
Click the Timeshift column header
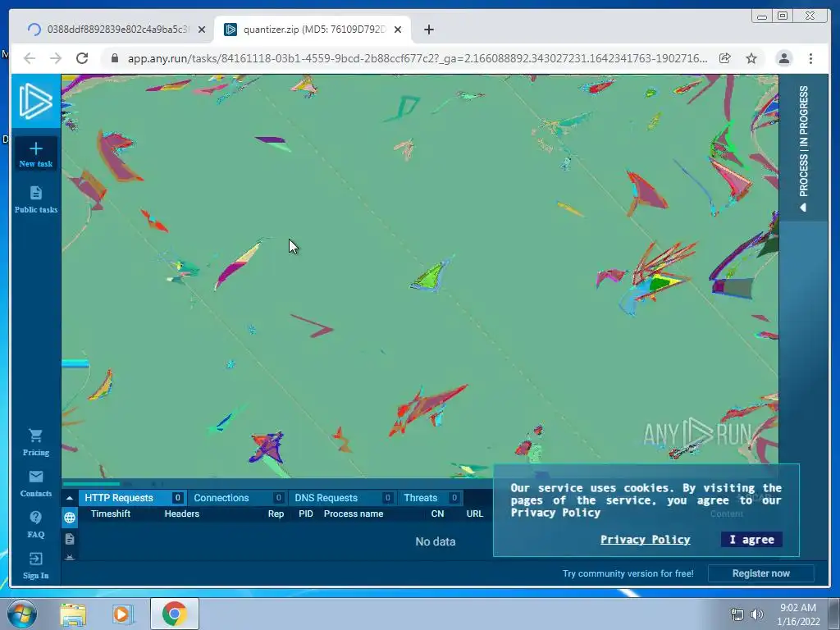pyautogui.click(x=111, y=514)
